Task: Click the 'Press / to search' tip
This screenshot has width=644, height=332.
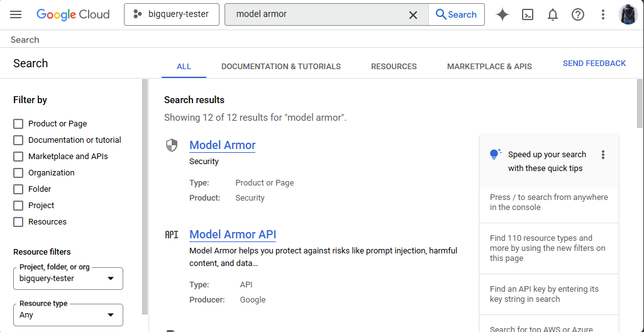Action: pyautogui.click(x=548, y=202)
